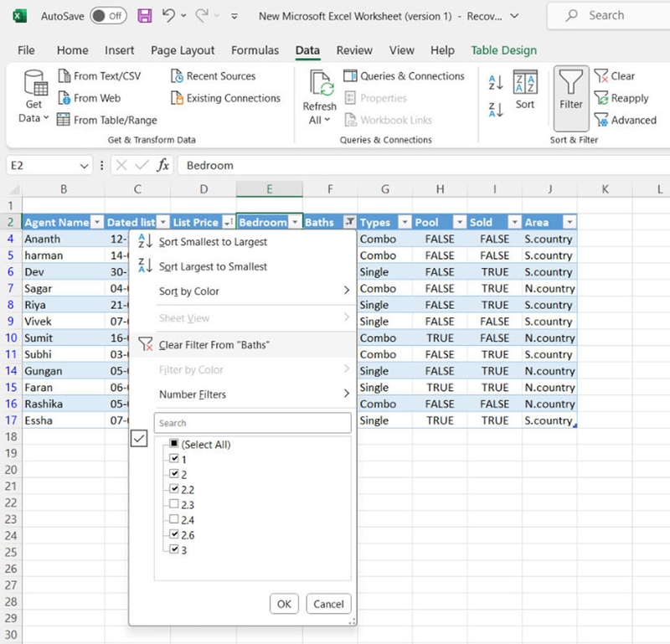Open Recent Sources
Image resolution: width=670 pixels, height=644 pixels.
[x=214, y=76]
